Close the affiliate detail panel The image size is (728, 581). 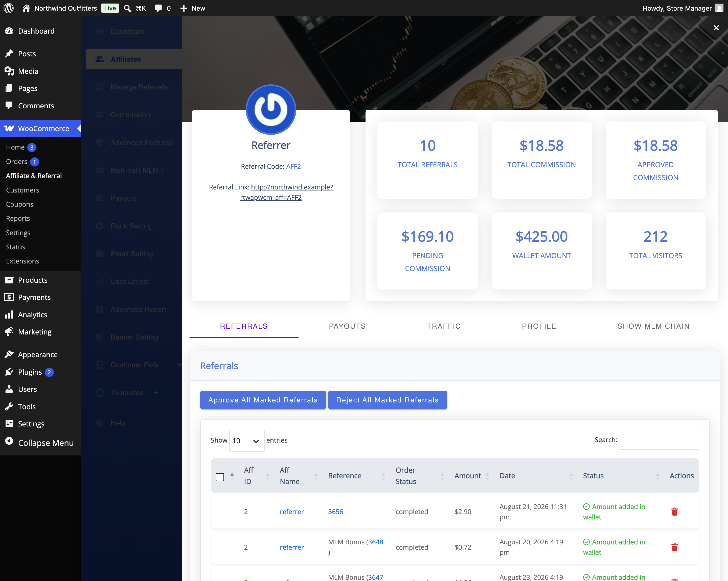[x=716, y=28]
